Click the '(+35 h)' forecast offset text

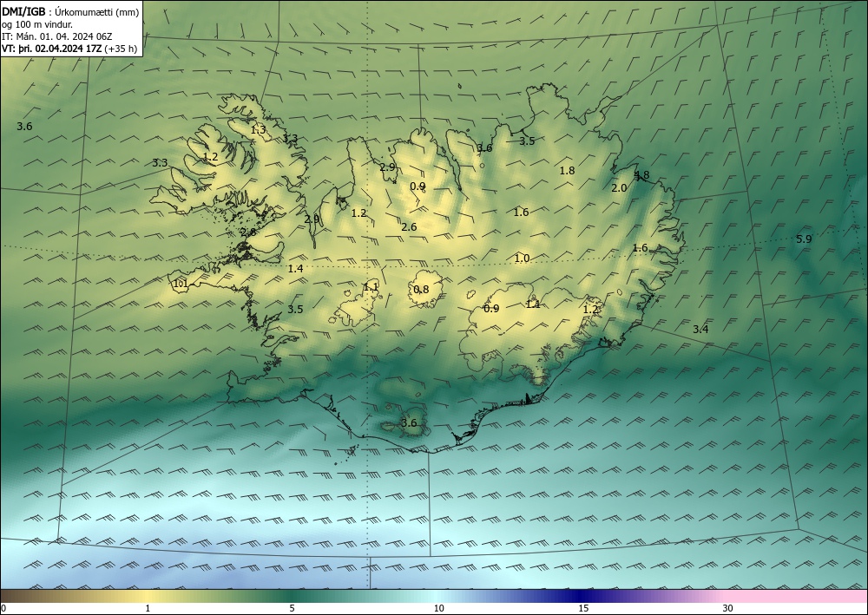(x=121, y=48)
